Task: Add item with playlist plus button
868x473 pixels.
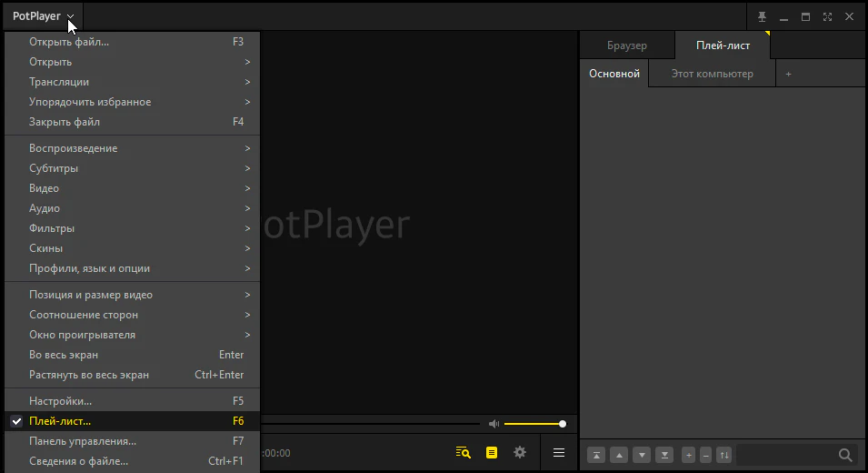Action: (x=688, y=455)
